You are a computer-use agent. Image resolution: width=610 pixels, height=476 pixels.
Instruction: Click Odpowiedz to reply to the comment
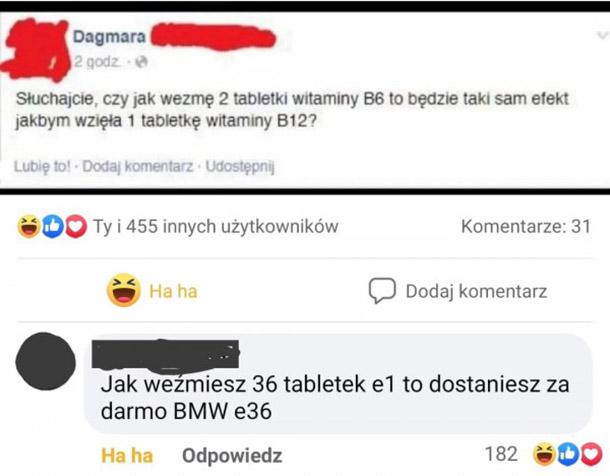[232, 455]
